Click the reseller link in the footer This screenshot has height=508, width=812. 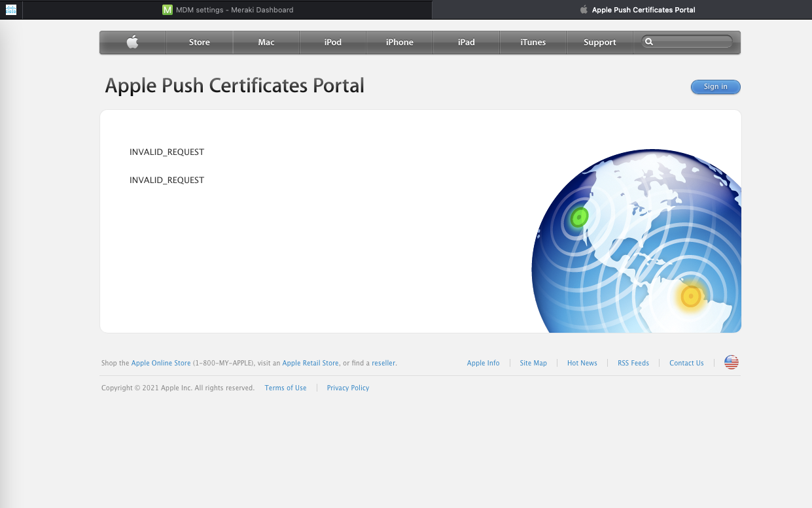[x=383, y=363]
